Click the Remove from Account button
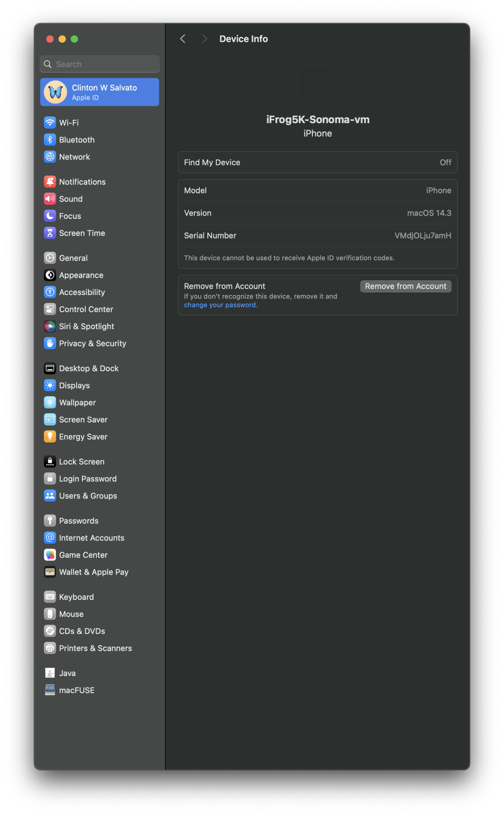 coord(405,286)
